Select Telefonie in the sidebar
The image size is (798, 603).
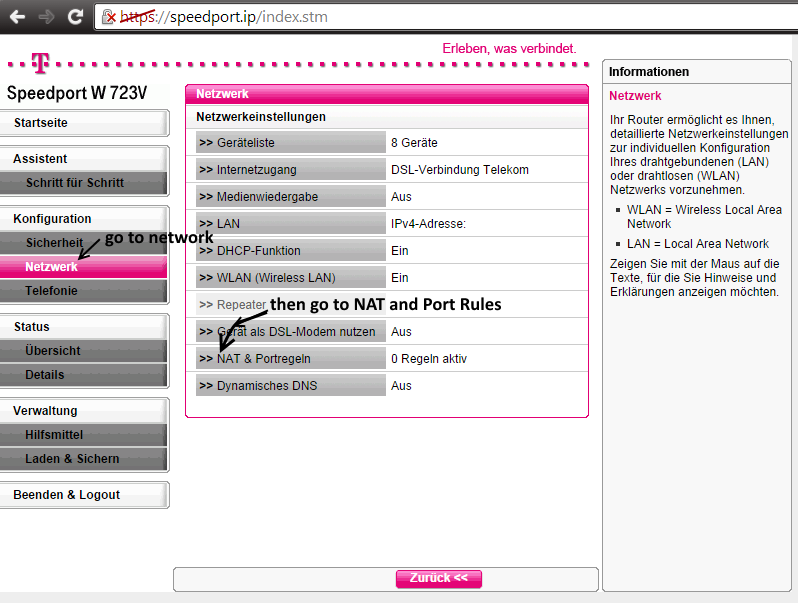coord(83,291)
